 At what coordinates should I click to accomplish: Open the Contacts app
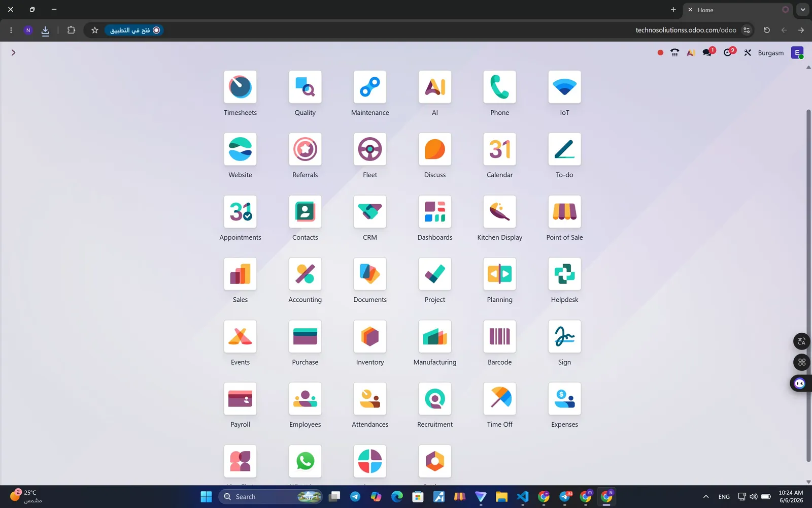click(x=305, y=212)
